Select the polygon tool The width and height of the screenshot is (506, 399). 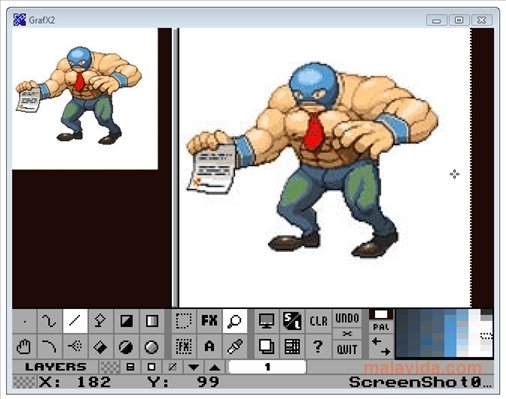(x=100, y=321)
